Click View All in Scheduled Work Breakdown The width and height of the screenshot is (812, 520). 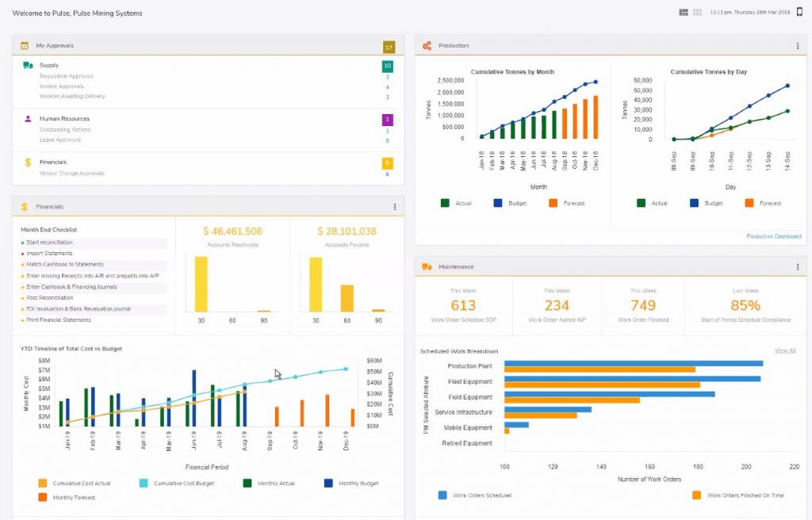coord(785,350)
